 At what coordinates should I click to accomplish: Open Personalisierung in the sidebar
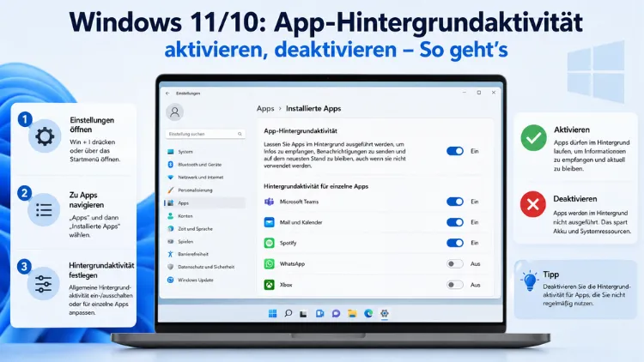click(x=205, y=190)
